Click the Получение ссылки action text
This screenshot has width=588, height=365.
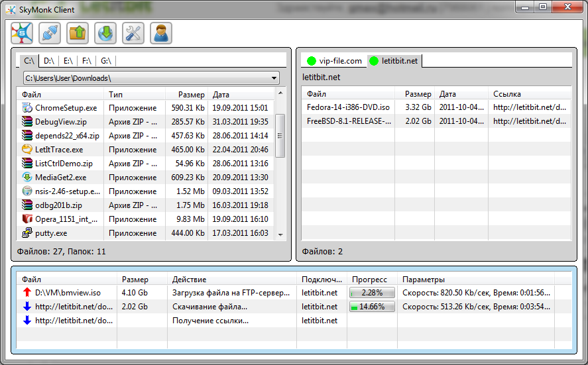point(210,321)
